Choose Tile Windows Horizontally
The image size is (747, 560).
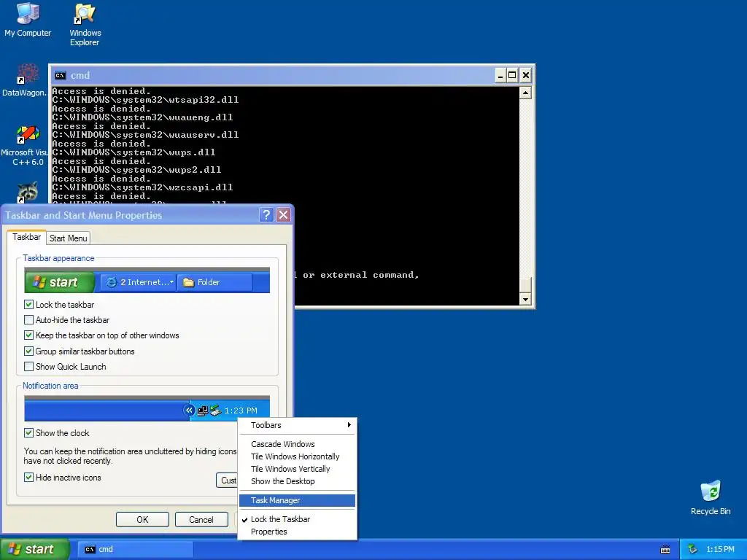(298, 456)
